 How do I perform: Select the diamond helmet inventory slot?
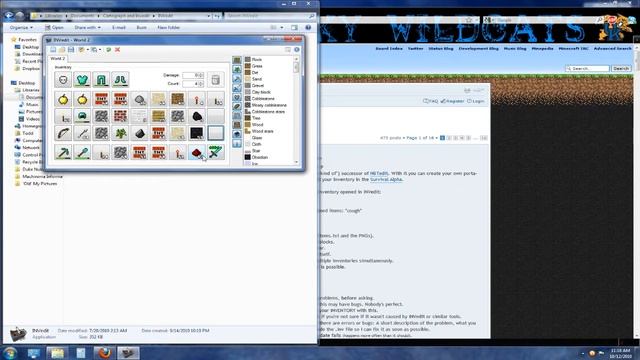pos(82,116)
